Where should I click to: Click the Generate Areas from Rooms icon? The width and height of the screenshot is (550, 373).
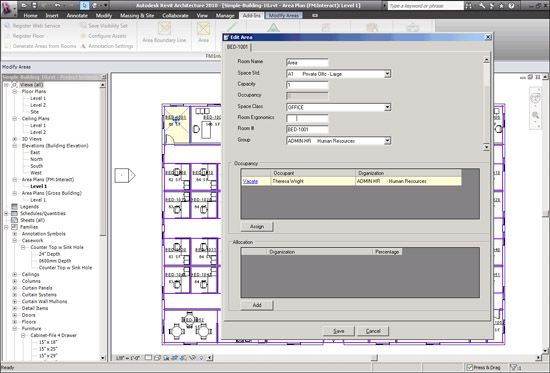[7, 46]
